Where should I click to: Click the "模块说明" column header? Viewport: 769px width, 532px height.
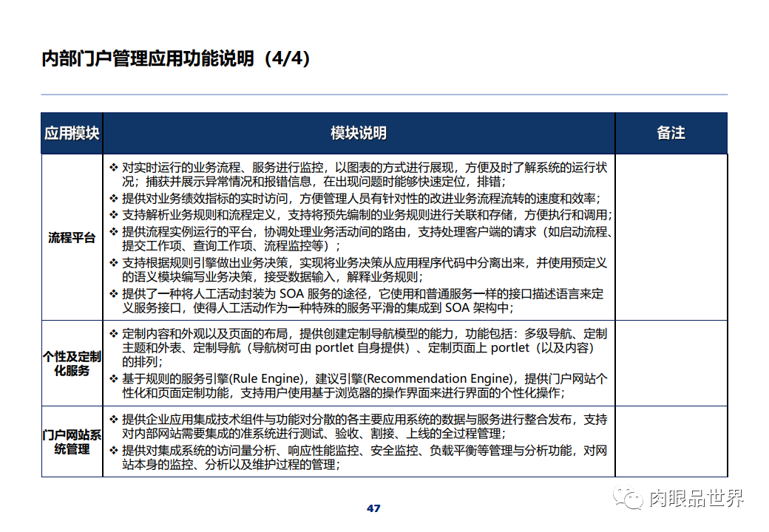(x=358, y=133)
